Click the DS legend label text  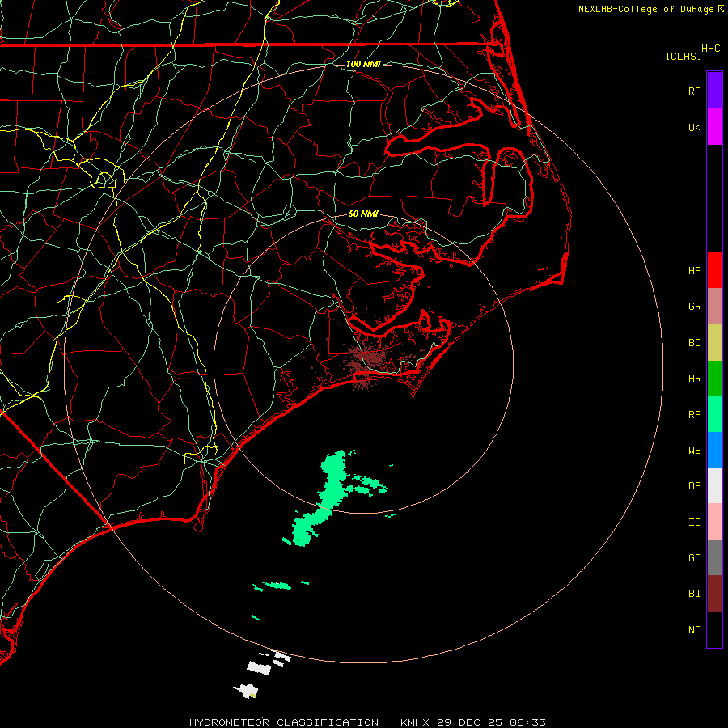694,486
